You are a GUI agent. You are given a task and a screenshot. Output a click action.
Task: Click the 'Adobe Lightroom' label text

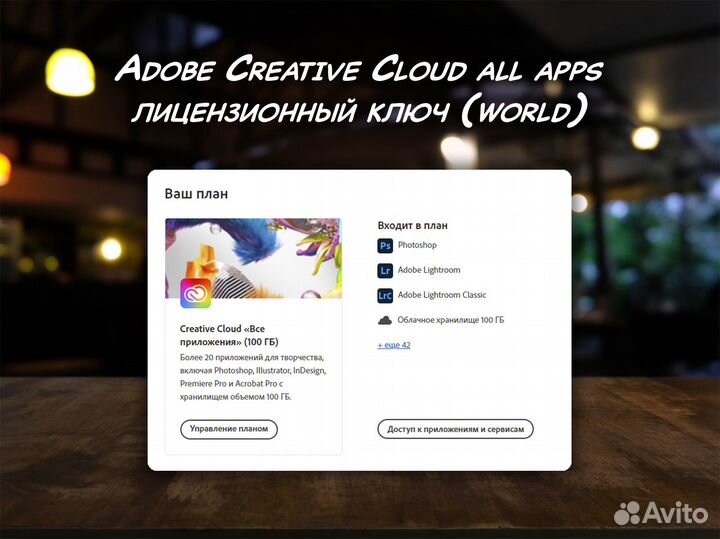pos(429,270)
